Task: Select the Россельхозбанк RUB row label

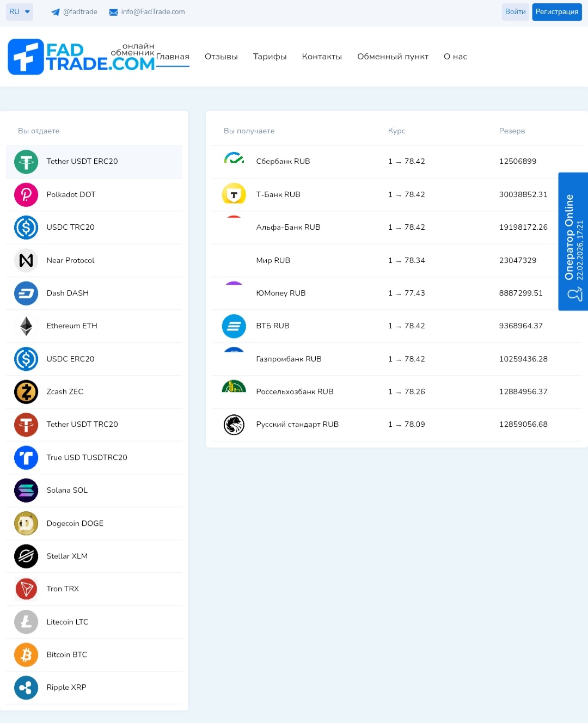Action: (x=295, y=391)
